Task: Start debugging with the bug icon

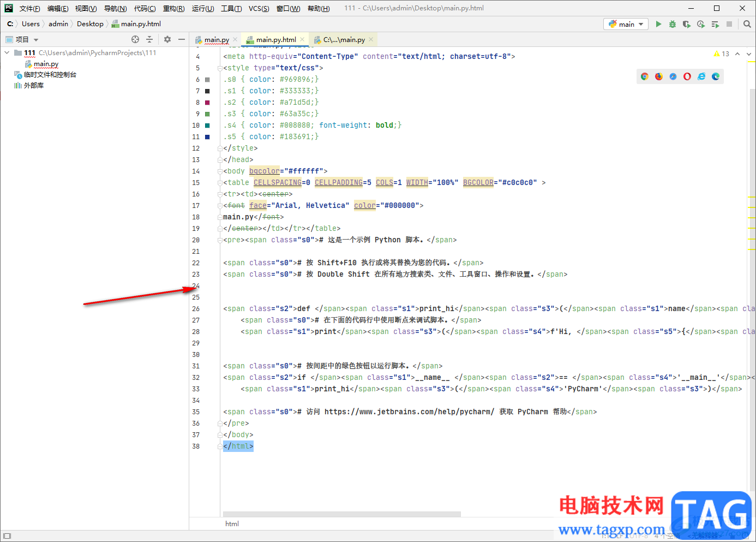Action: (672, 24)
